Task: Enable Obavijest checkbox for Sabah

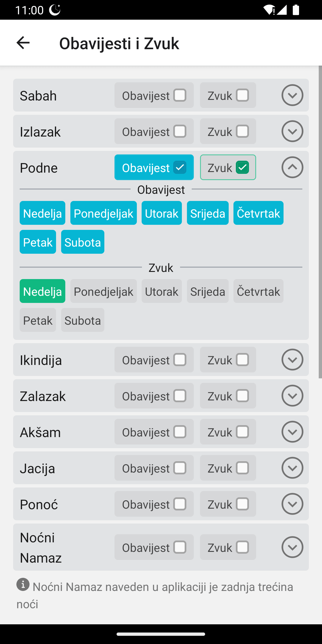Action: coord(180,95)
